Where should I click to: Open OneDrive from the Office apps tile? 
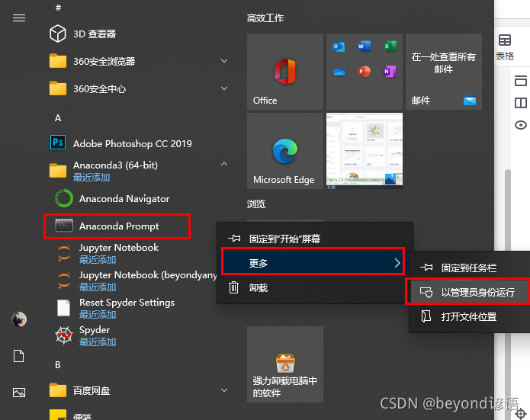tap(339, 72)
